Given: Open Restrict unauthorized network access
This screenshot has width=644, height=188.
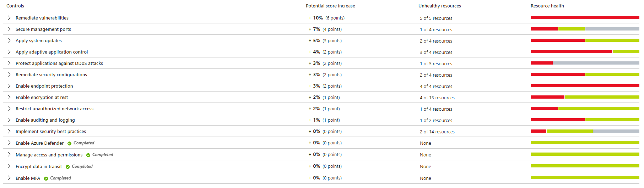Looking at the screenshot, I should [x=54, y=109].
